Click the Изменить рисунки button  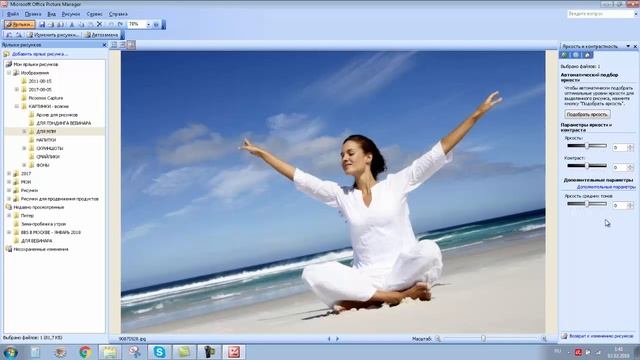point(53,35)
